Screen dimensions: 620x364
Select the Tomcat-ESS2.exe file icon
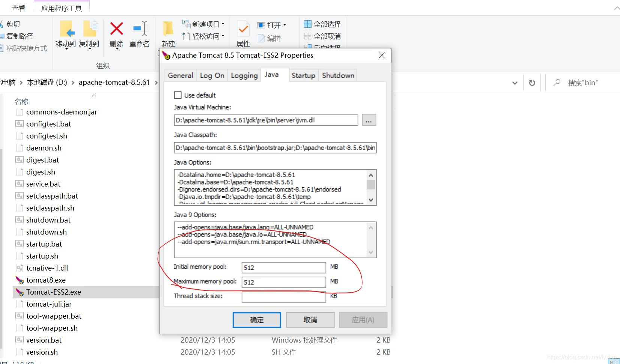point(20,292)
